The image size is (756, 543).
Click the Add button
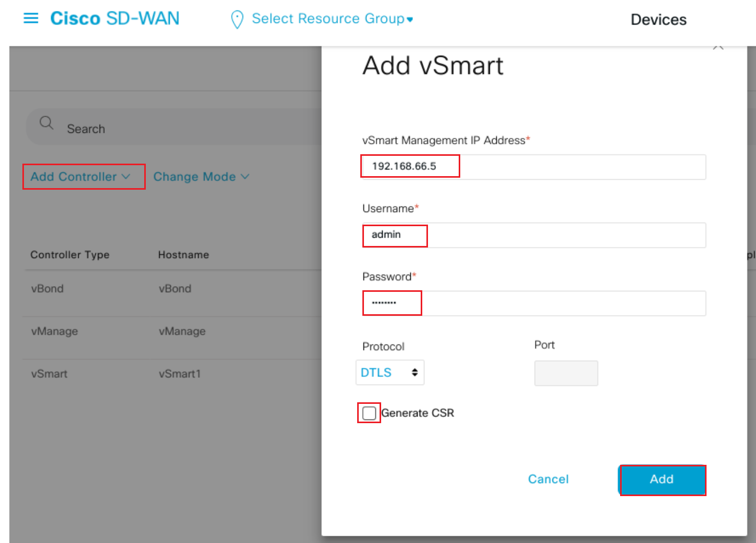click(661, 479)
